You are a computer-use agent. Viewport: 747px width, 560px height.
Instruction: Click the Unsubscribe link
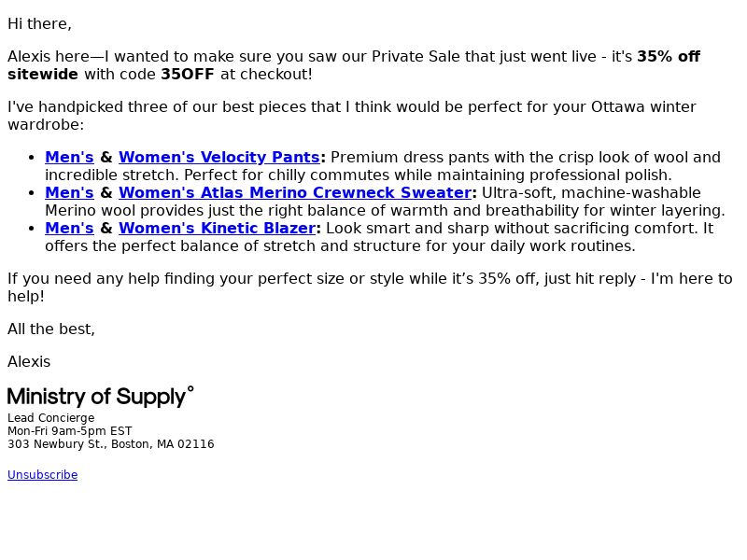tap(42, 475)
